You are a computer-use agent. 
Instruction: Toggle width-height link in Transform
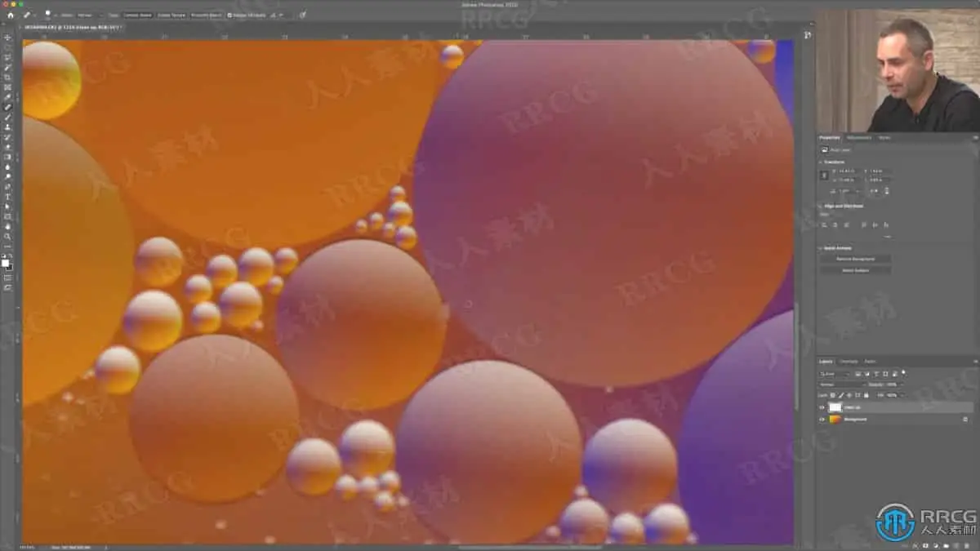coord(824,175)
